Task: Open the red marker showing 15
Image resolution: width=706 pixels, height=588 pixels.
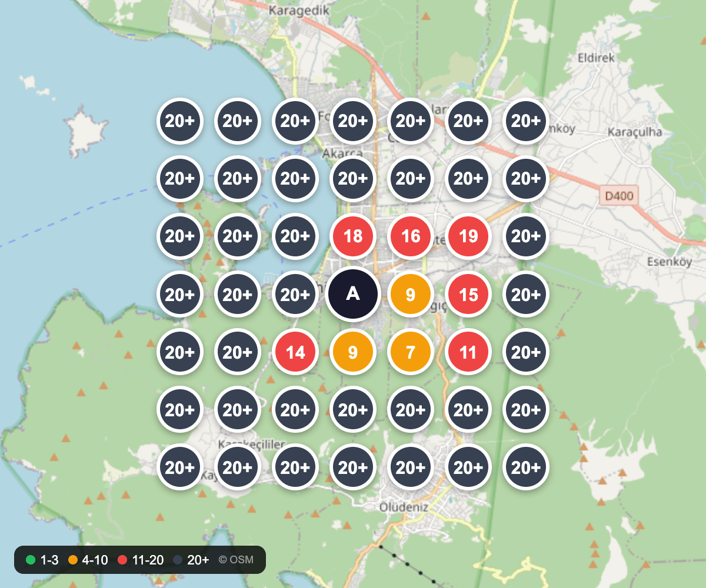Action: 468,294
